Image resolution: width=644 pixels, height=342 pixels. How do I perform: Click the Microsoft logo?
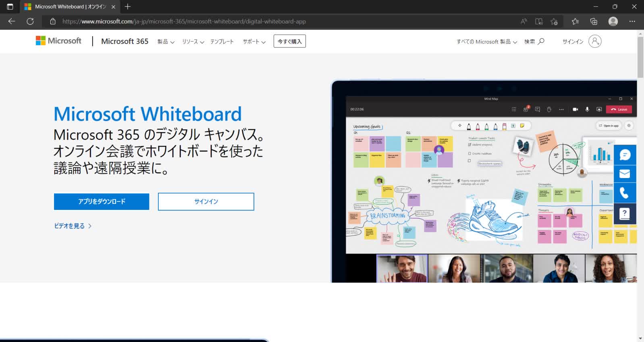click(x=58, y=41)
